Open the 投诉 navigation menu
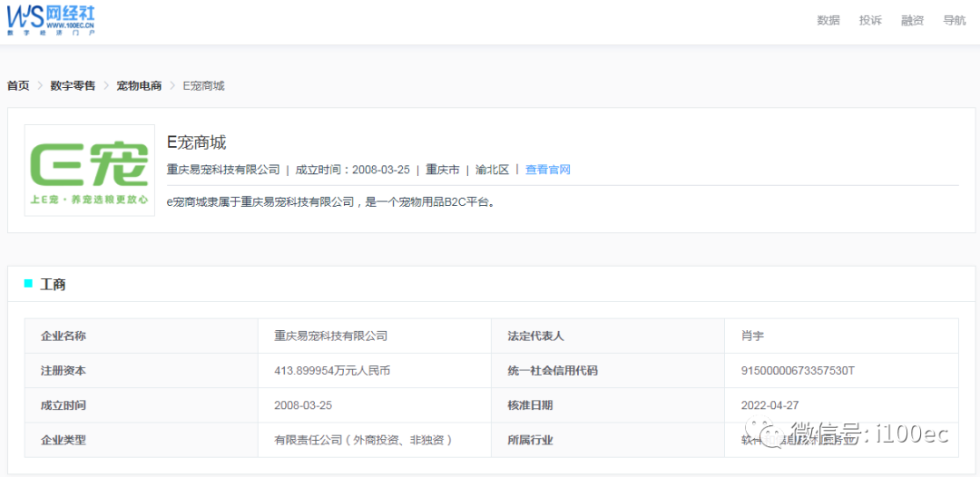Screen dimensions: 980x477 pyautogui.click(x=870, y=20)
